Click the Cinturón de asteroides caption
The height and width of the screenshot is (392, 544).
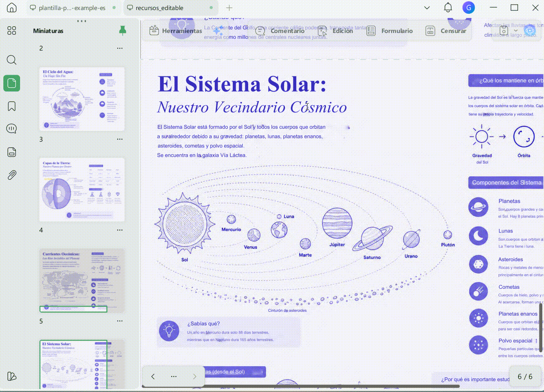[x=287, y=311]
